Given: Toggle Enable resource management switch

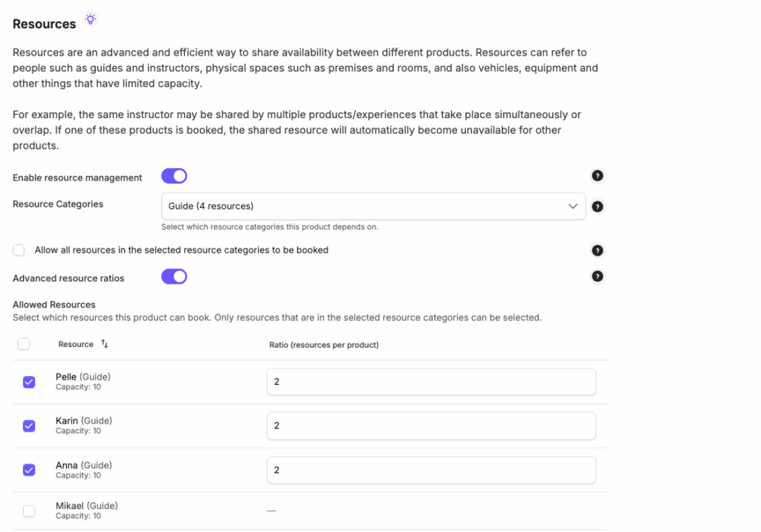Looking at the screenshot, I should 174,176.
